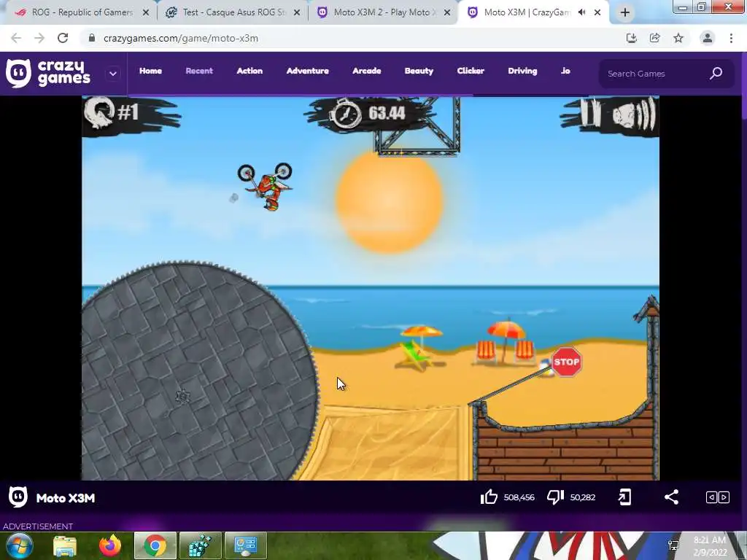This screenshot has width=747, height=560.
Task: Launch Firefox from the taskbar
Action: point(109,546)
